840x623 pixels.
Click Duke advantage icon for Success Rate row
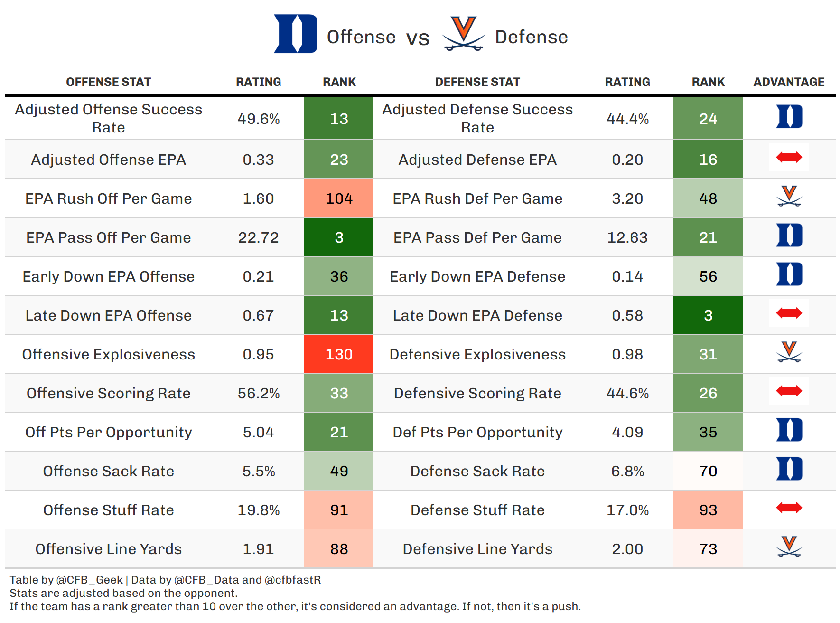pos(789,117)
